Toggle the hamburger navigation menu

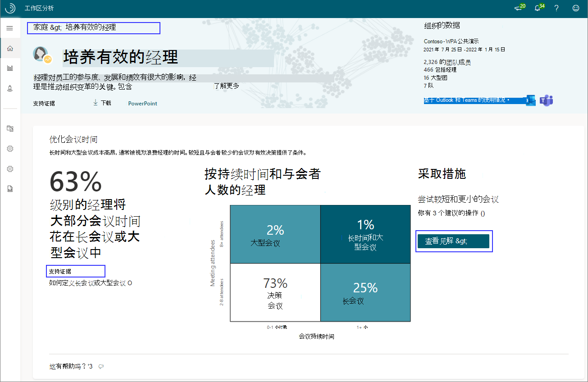pos(9,28)
